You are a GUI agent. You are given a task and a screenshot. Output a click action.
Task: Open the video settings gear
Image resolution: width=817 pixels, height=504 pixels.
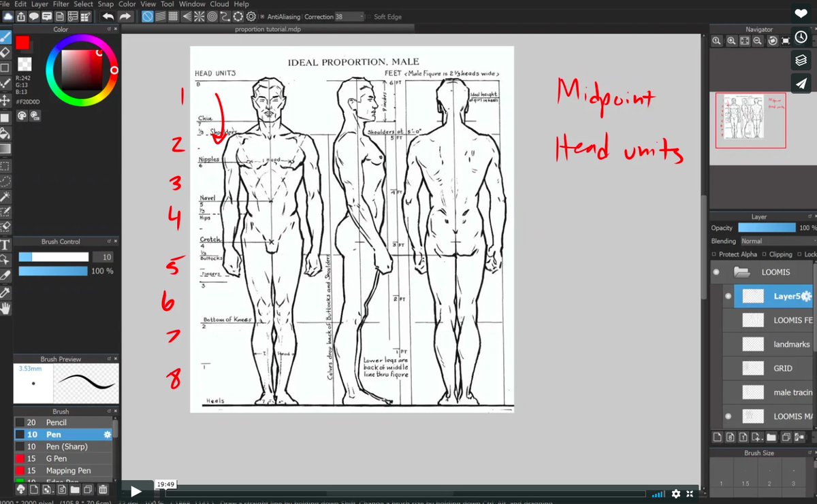click(675, 493)
